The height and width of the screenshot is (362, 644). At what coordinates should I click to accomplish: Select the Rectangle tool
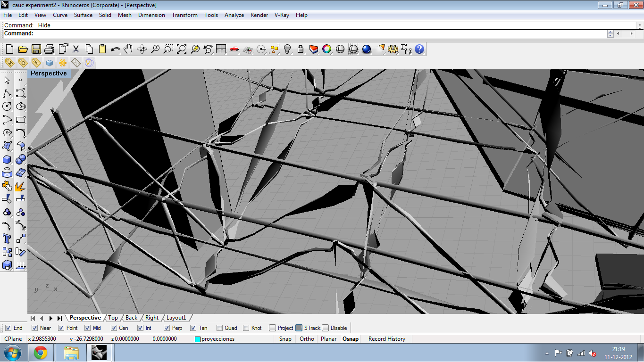click(x=20, y=120)
